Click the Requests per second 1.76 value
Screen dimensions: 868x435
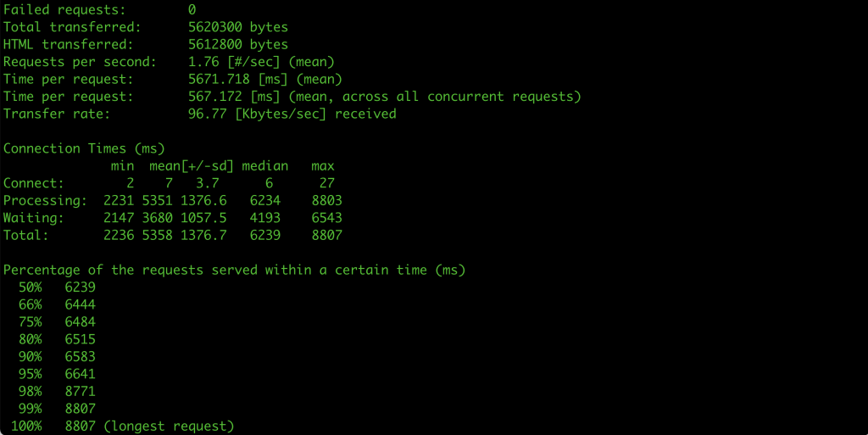(203, 61)
